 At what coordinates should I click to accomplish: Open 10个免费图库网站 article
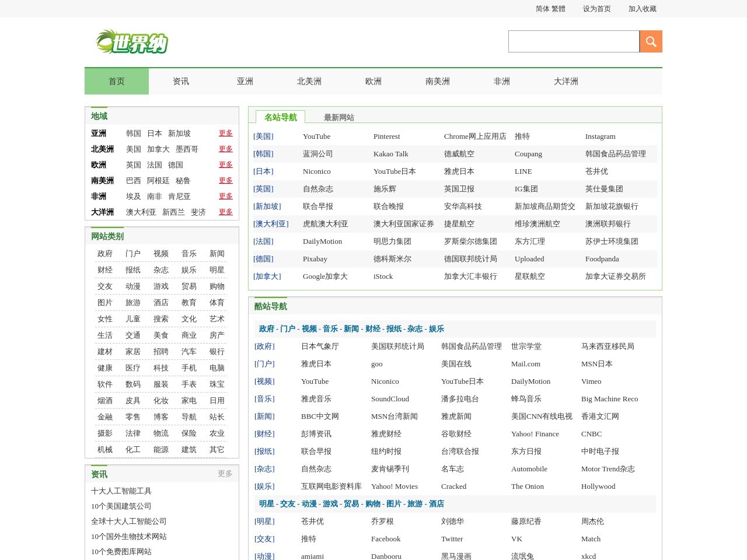click(x=121, y=552)
